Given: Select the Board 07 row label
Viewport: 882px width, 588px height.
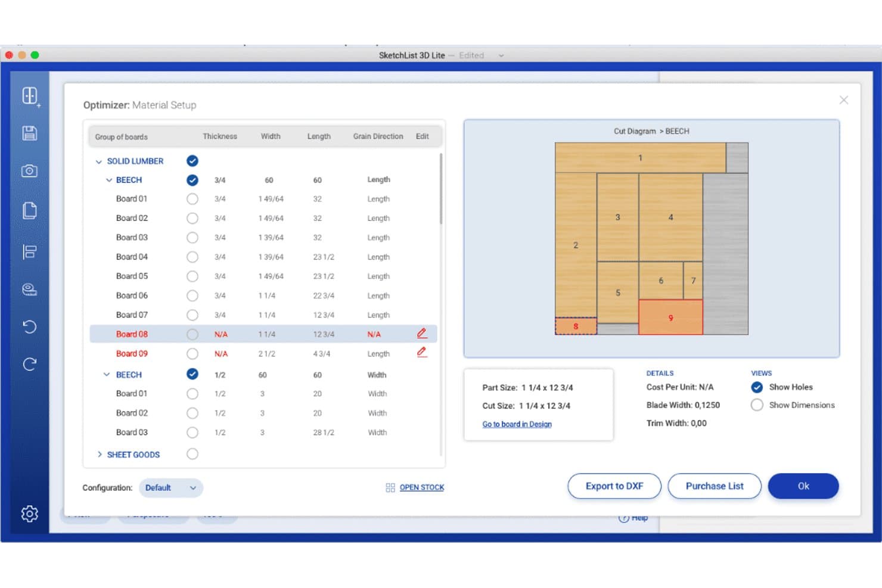Looking at the screenshot, I should (132, 315).
